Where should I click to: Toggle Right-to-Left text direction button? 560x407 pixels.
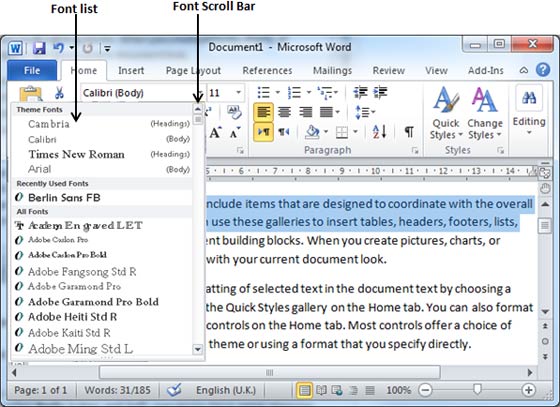tap(284, 132)
